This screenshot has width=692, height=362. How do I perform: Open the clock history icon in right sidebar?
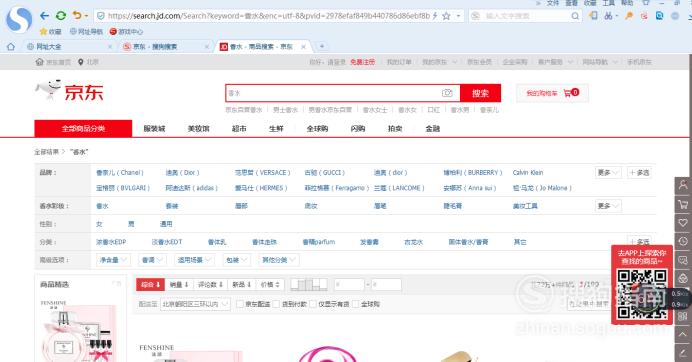[x=683, y=241]
